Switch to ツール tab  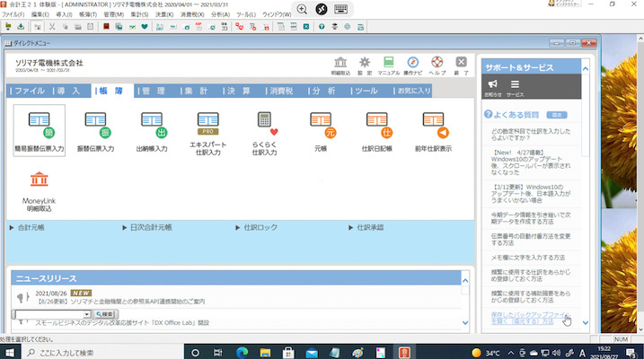366,91
